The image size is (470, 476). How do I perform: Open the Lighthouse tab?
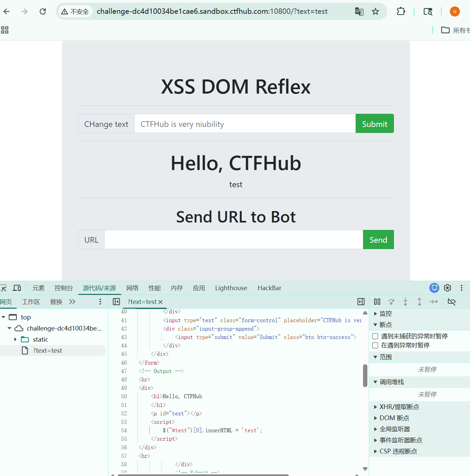(x=231, y=288)
